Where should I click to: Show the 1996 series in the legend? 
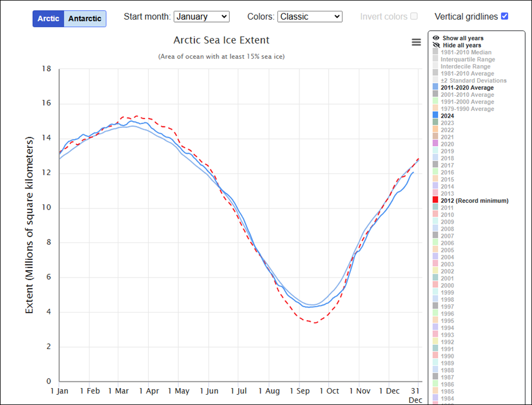click(447, 314)
